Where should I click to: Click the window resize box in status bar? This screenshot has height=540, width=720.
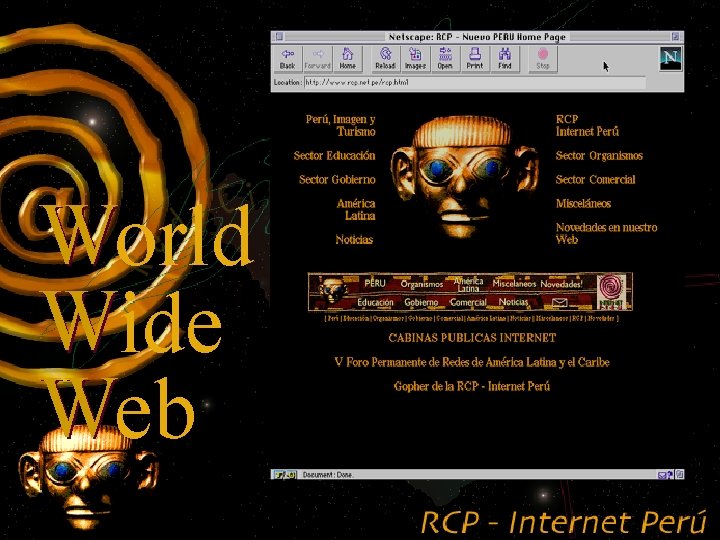(x=679, y=475)
